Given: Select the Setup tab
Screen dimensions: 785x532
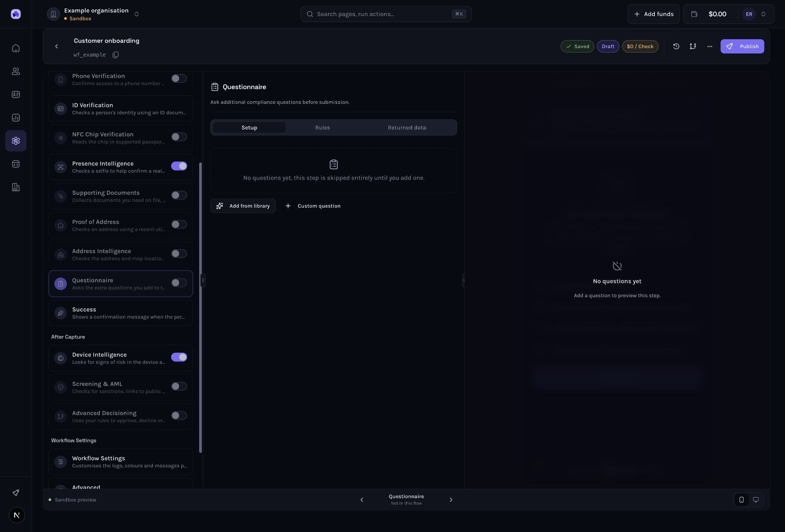Looking at the screenshot, I should point(249,127).
